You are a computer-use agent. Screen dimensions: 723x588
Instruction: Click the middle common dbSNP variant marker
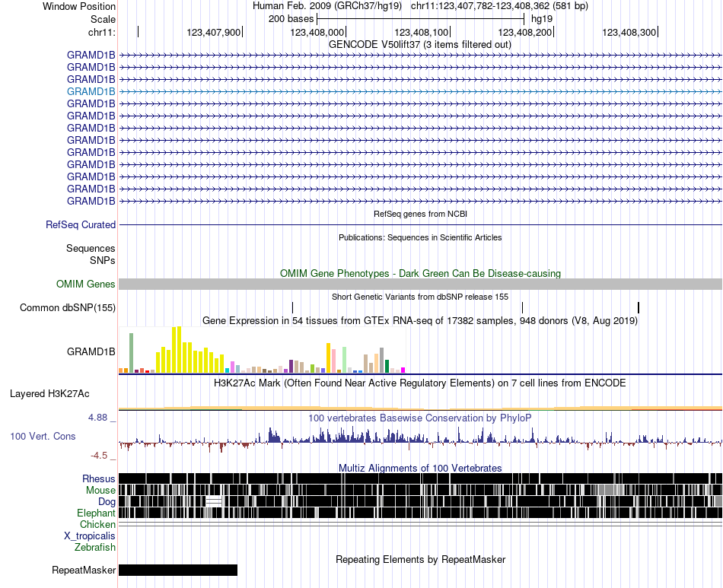[522, 308]
